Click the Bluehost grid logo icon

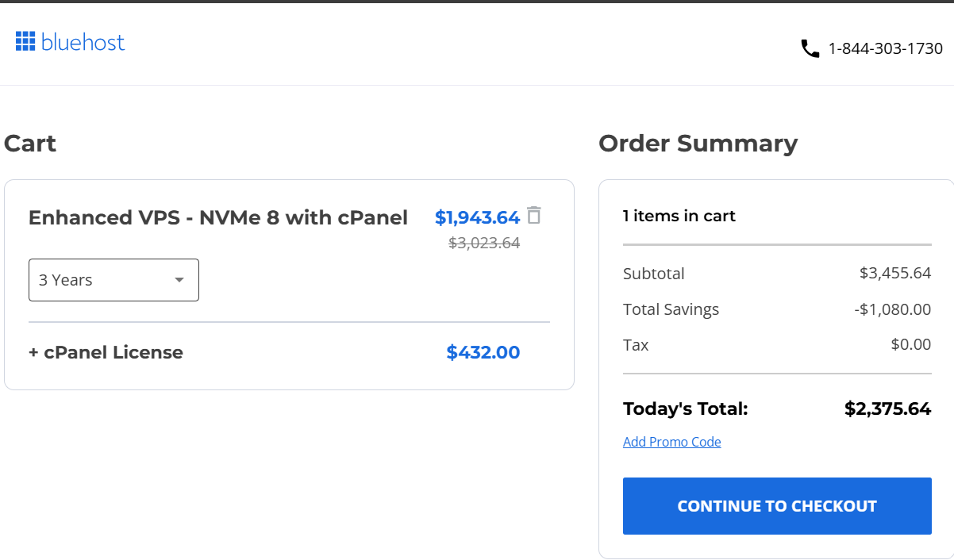tap(25, 41)
